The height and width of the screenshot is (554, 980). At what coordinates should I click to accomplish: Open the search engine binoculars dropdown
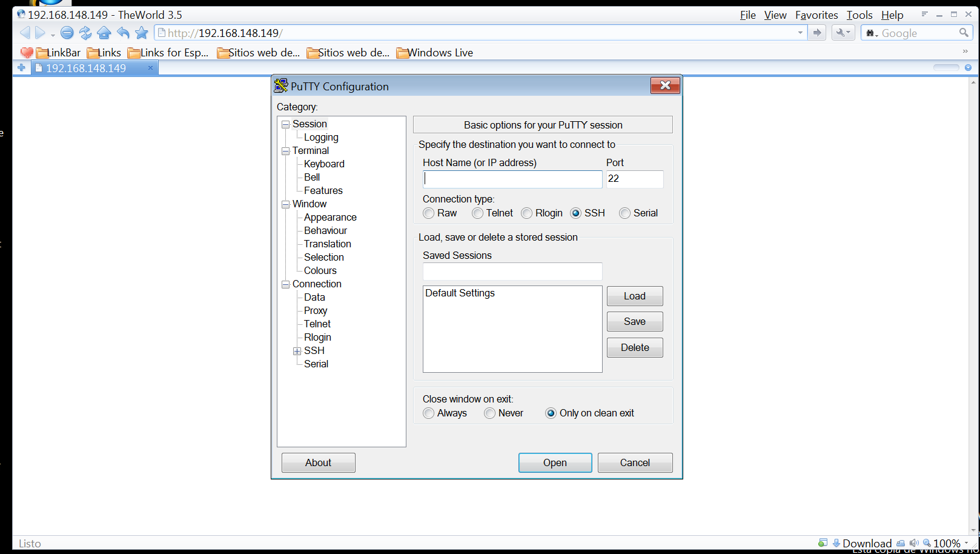(872, 33)
